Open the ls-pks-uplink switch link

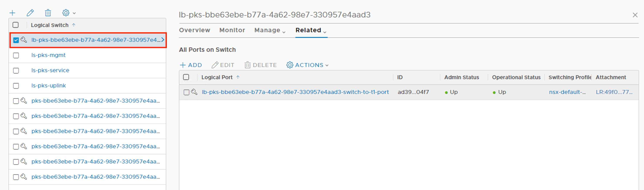coord(49,86)
